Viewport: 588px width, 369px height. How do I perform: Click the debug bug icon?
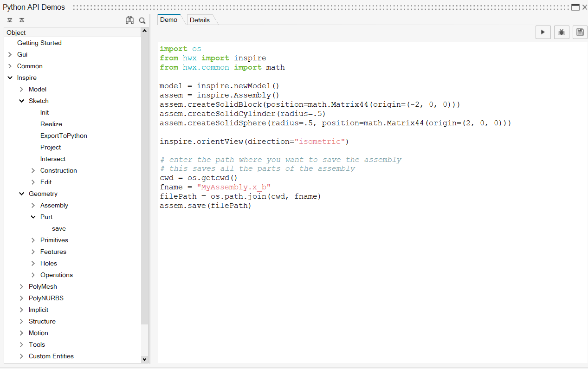click(x=562, y=32)
